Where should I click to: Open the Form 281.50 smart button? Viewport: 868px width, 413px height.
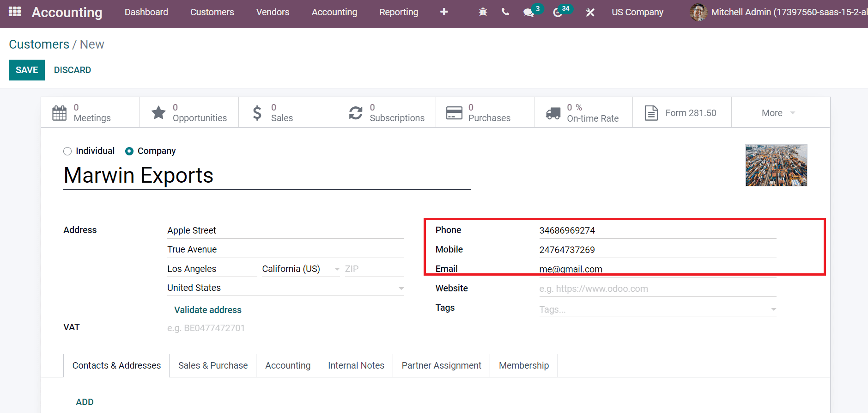tap(682, 112)
